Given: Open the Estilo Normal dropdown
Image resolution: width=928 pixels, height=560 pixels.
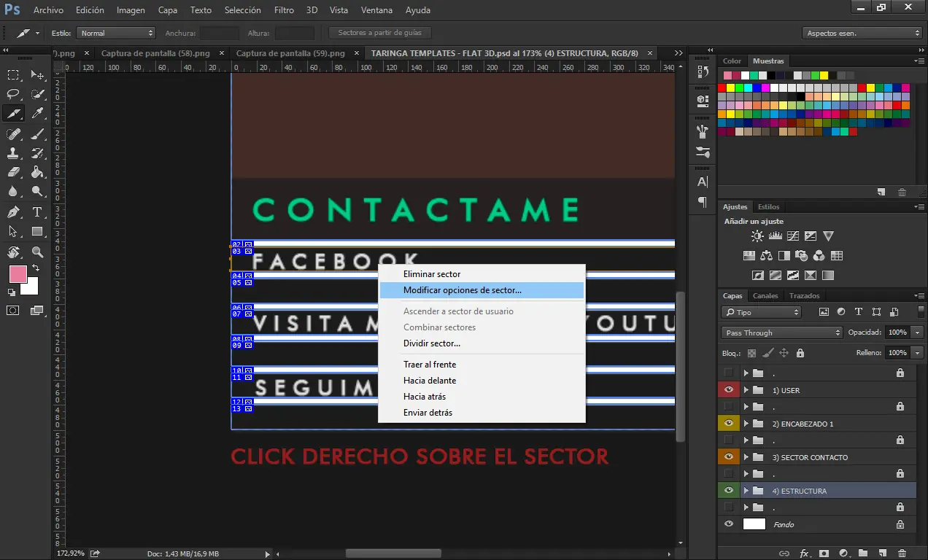Looking at the screenshot, I should 117,33.
